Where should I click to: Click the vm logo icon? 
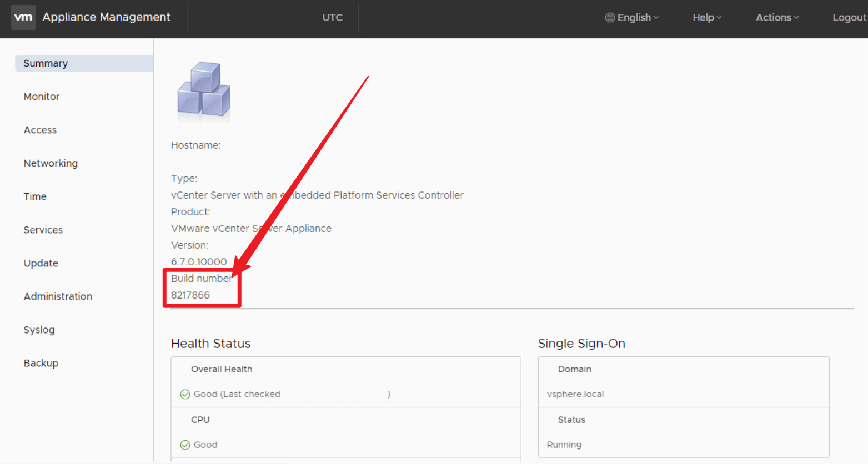(x=23, y=17)
